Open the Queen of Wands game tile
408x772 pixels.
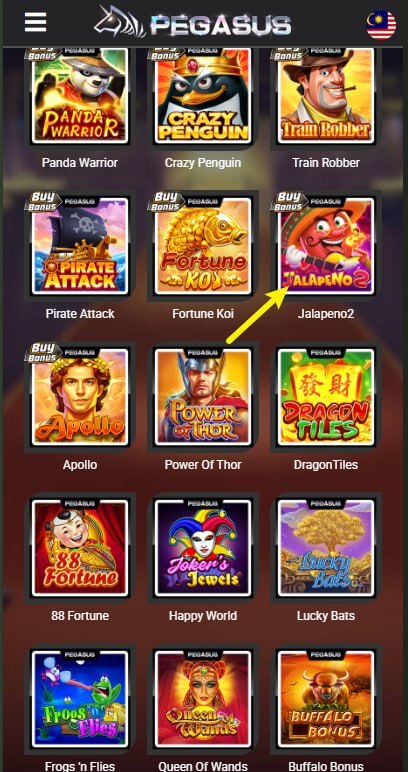click(x=203, y=699)
